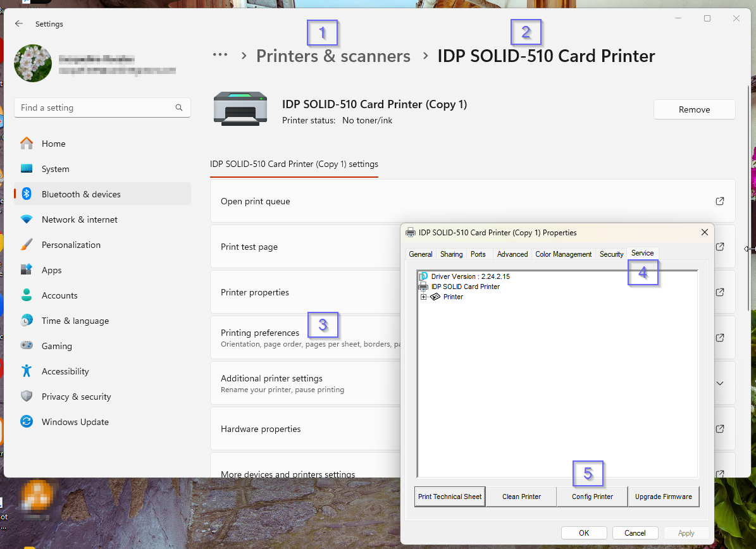Open Gaming settings
Viewport: 756px width, 549px height.
click(x=102, y=345)
